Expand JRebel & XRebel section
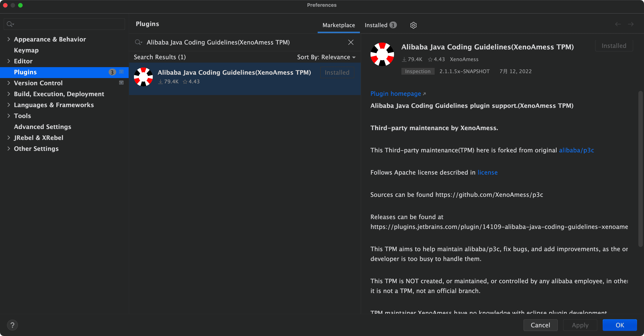The height and width of the screenshot is (336, 644). 9,138
